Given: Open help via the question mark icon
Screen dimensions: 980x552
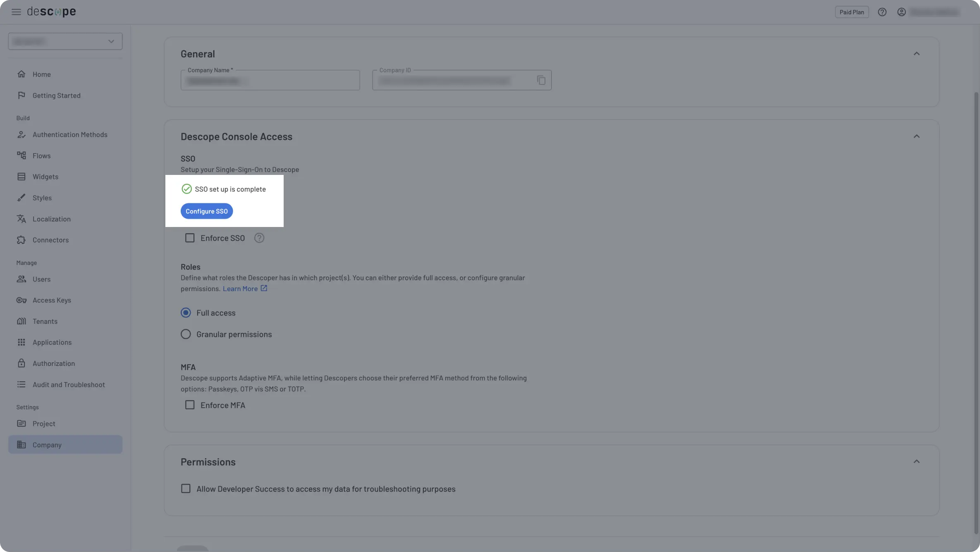Looking at the screenshot, I should (882, 12).
